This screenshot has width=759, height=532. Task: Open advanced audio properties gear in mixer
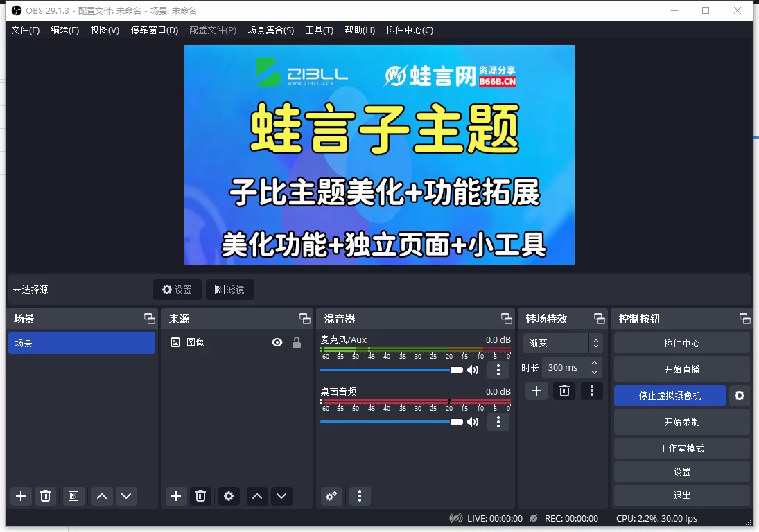(x=331, y=496)
